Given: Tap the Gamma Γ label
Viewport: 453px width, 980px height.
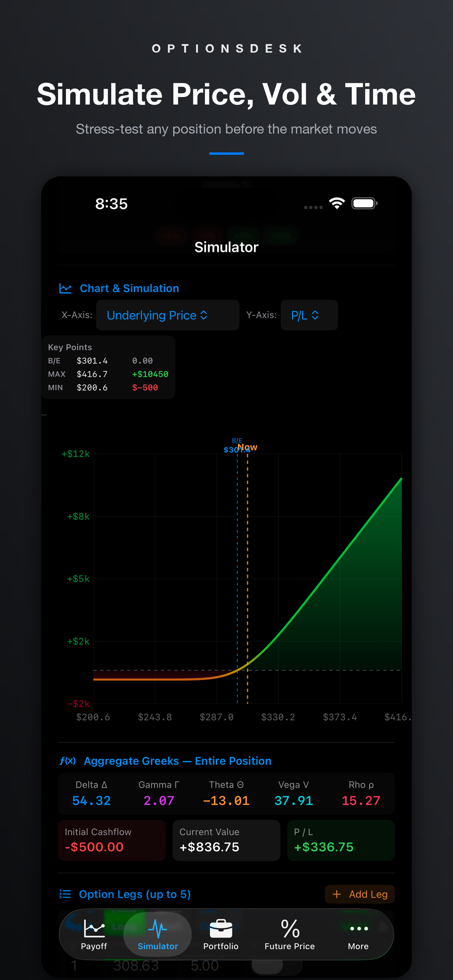Looking at the screenshot, I should coord(159,785).
